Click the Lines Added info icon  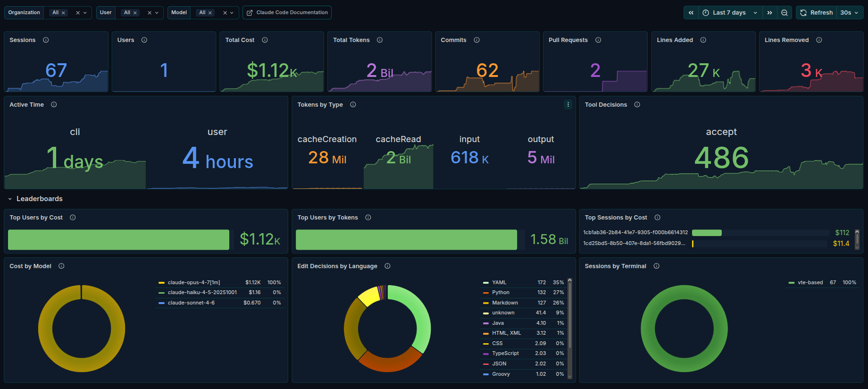703,40
